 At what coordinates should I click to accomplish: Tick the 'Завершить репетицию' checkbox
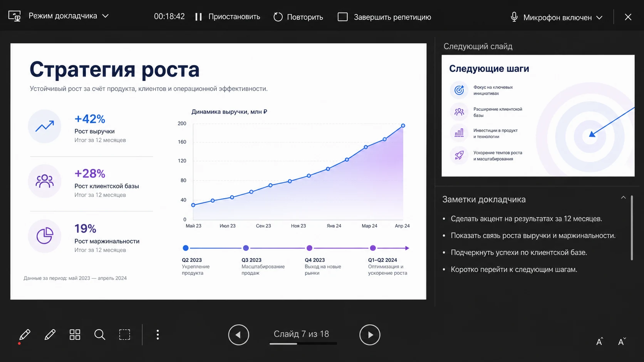click(x=342, y=17)
